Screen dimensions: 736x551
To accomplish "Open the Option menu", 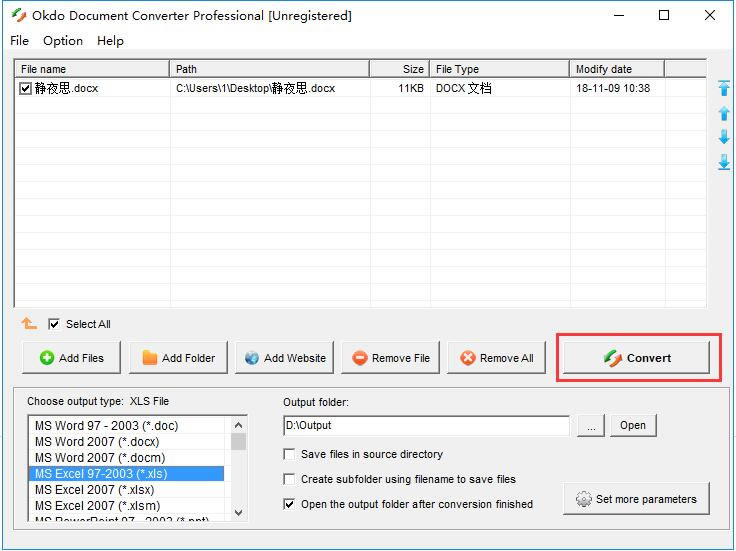I will (x=63, y=41).
